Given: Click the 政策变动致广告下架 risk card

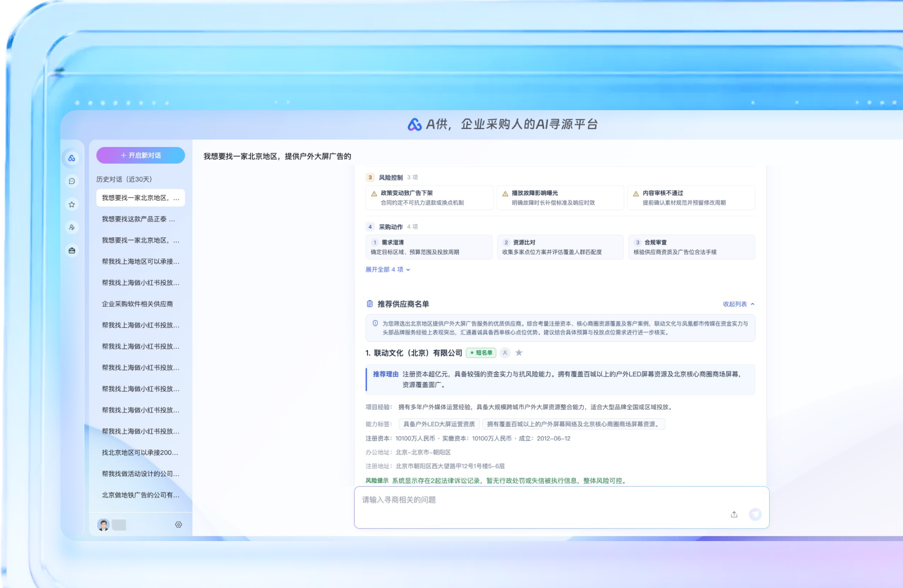Looking at the screenshot, I should [429, 198].
